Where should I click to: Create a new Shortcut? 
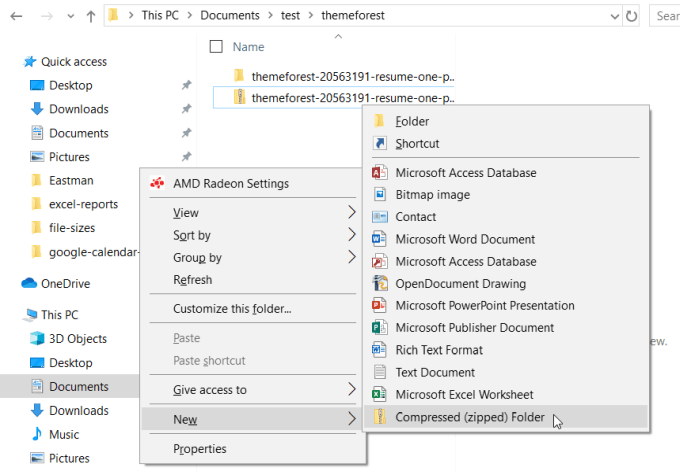[x=506, y=144]
